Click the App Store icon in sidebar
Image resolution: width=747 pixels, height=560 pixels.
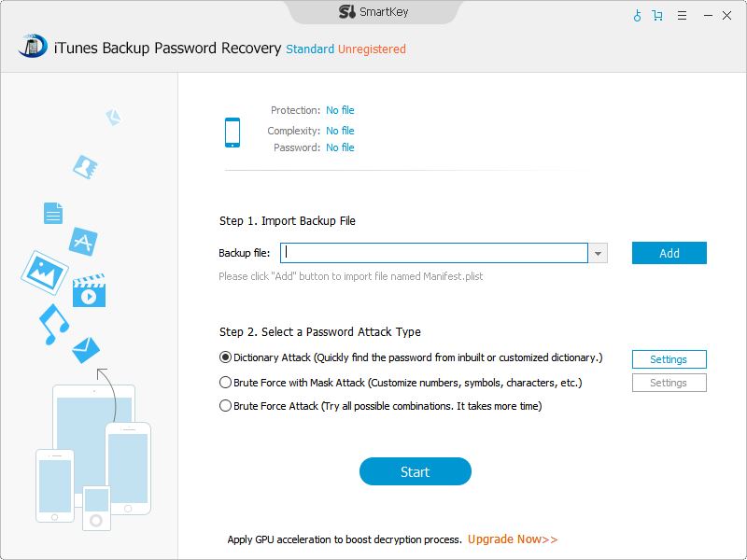click(83, 242)
